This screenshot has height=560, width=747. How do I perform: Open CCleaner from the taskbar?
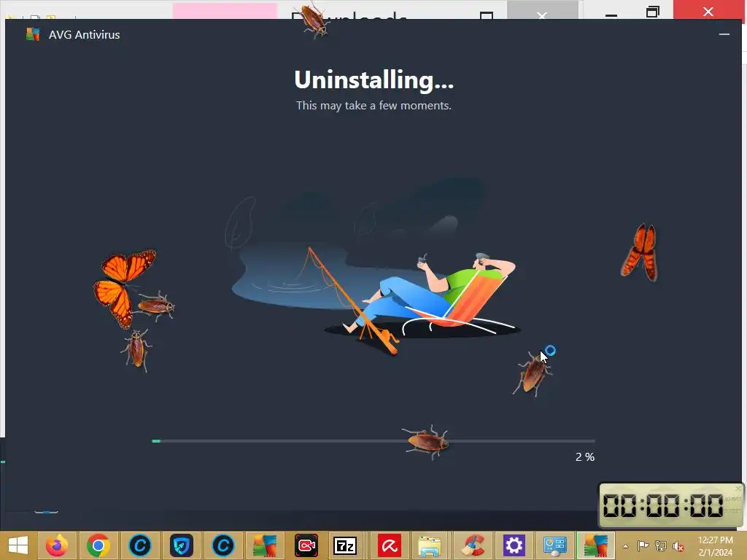473,545
